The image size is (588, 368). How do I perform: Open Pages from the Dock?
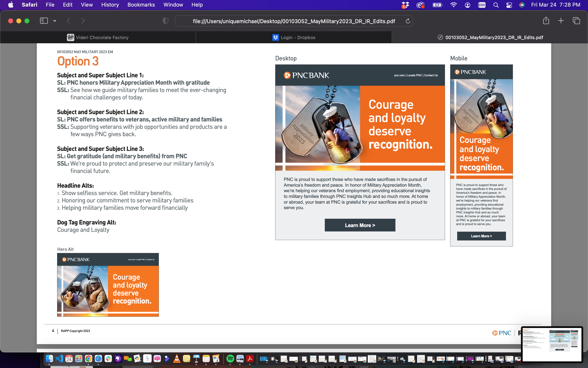click(216, 359)
